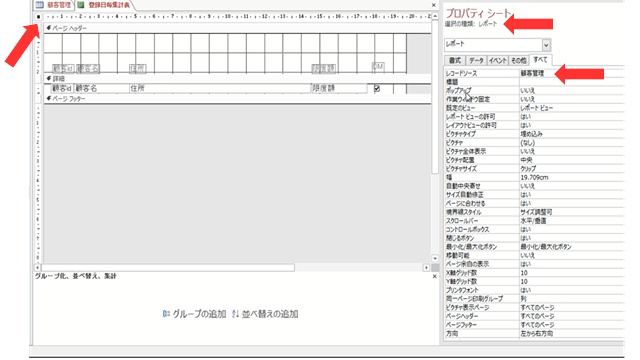
Task: Close the report document tab window
Action: pos(433,5)
